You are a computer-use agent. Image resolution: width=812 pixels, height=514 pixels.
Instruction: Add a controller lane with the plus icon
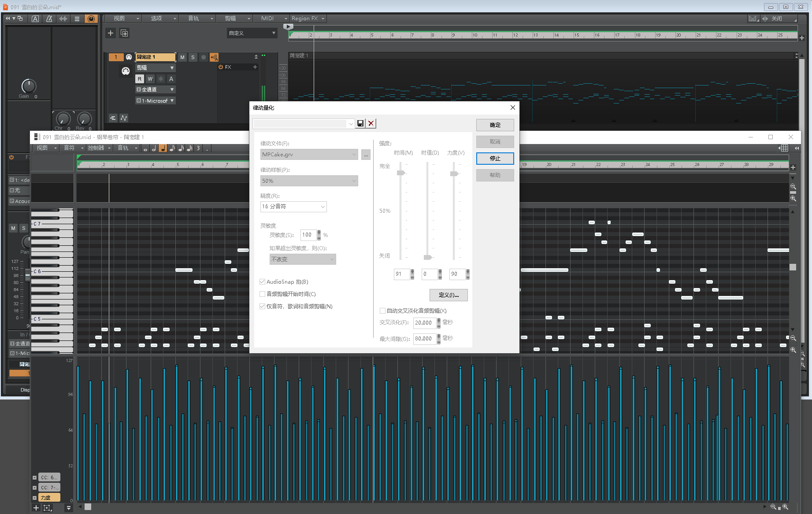36,508
